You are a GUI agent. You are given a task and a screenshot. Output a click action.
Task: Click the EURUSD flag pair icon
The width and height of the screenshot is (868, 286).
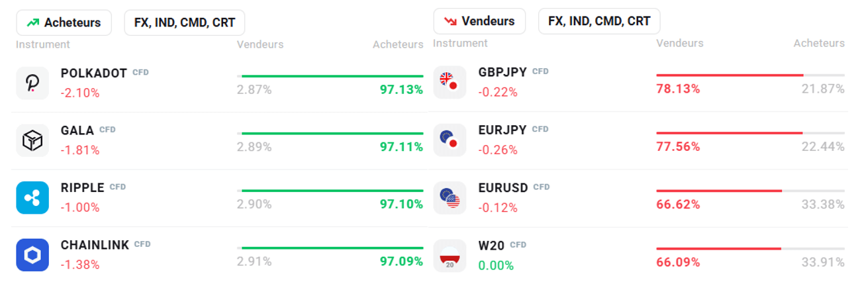450,197
